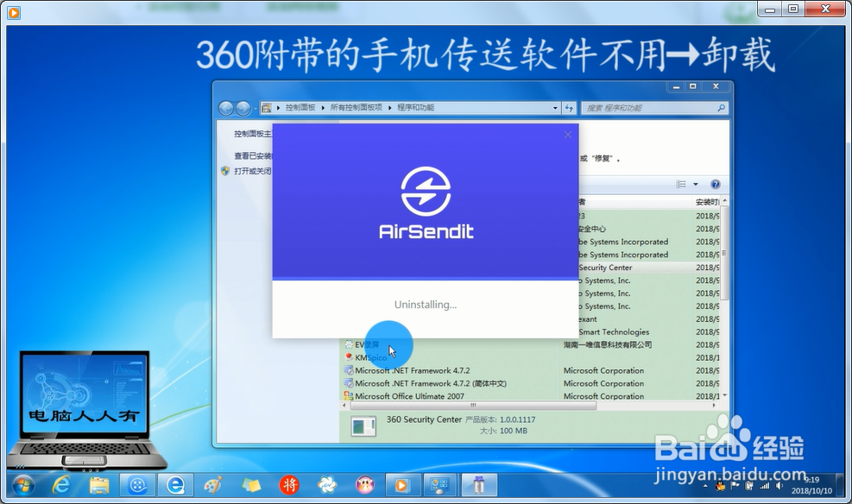Viewport: 852px width, 504px height.
Task: Open pinwheel app icon on taskbar
Action: (327, 485)
